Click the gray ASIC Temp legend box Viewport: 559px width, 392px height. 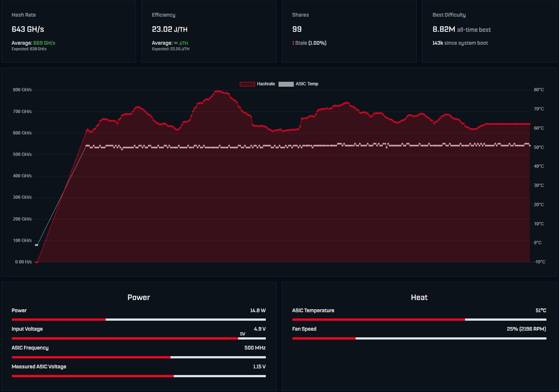coord(286,84)
